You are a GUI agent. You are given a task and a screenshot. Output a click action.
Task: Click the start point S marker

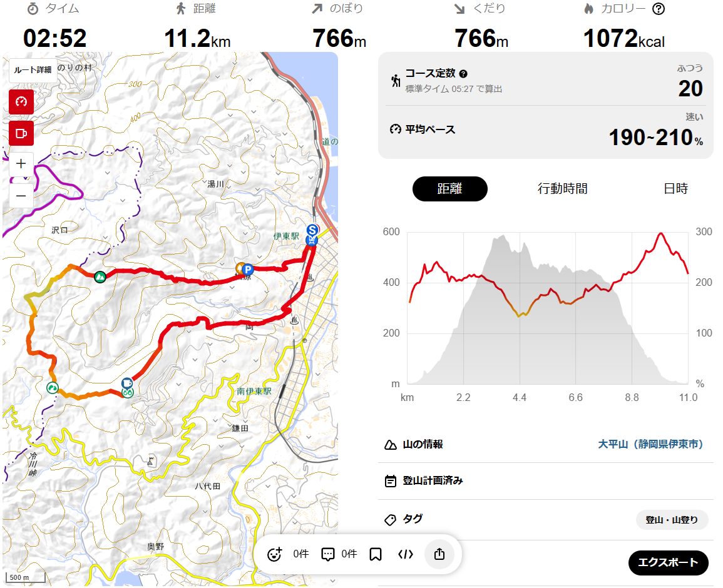coord(312,230)
